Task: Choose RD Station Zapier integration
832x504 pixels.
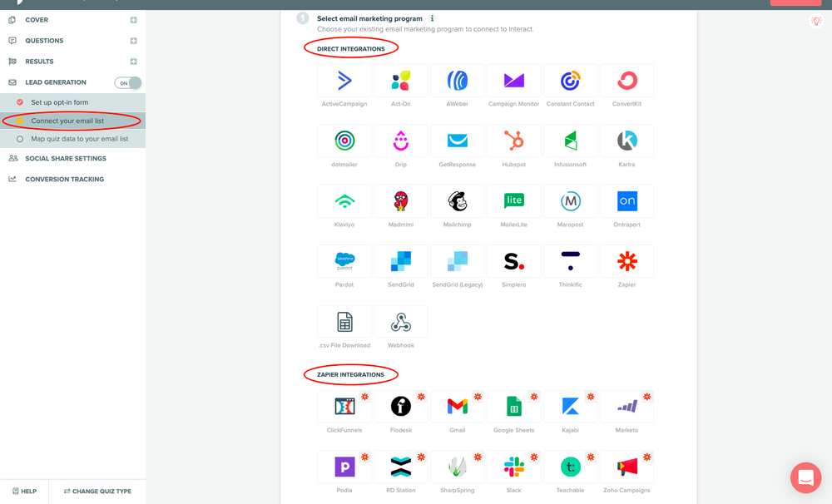Action: coord(401,467)
